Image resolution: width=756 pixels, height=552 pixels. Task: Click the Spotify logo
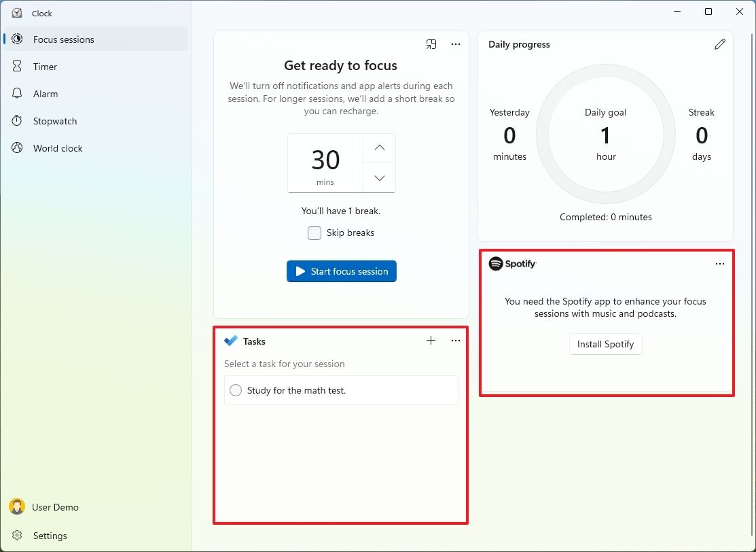pos(513,264)
